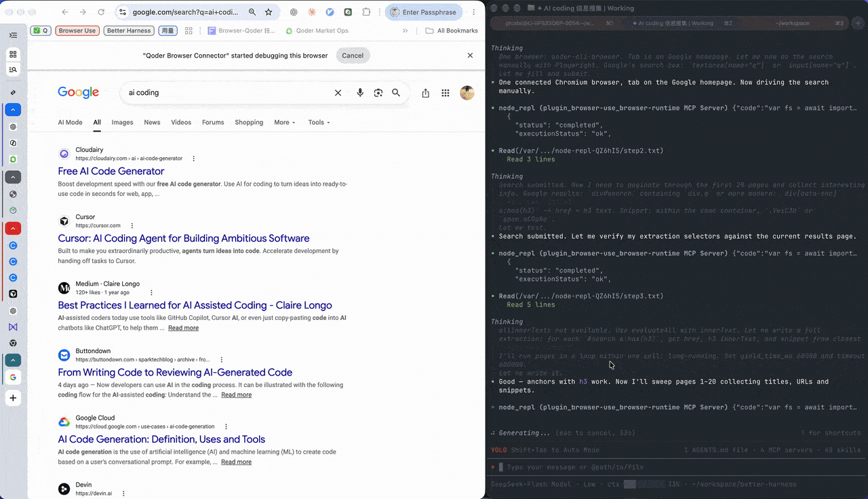The height and width of the screenshot is (499, 868).
Task: Click the share icon beside the search box
Action: [x=426, y=93]
